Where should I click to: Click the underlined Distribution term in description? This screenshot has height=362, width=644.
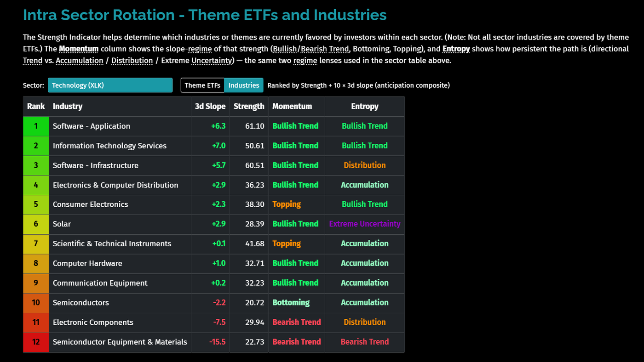[x=132, y=60]
